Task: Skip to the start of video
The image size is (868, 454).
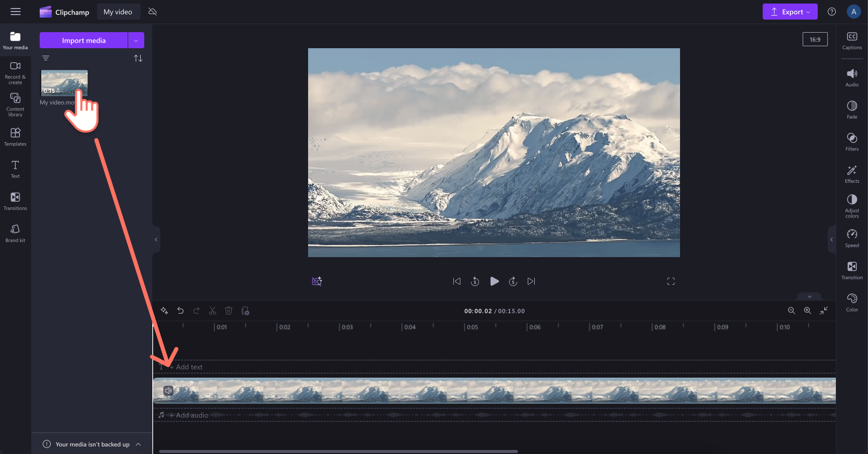Action: pyautogui.click(x=456, y=281)
